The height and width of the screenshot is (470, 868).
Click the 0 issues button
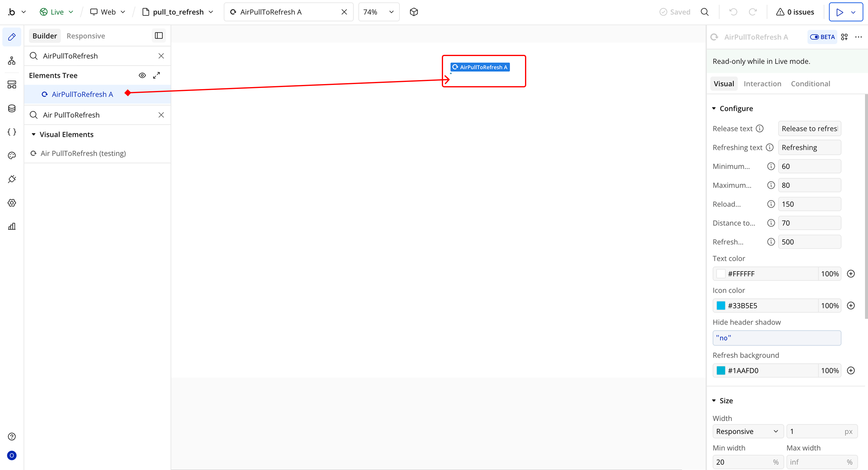[x=795, y=12]
